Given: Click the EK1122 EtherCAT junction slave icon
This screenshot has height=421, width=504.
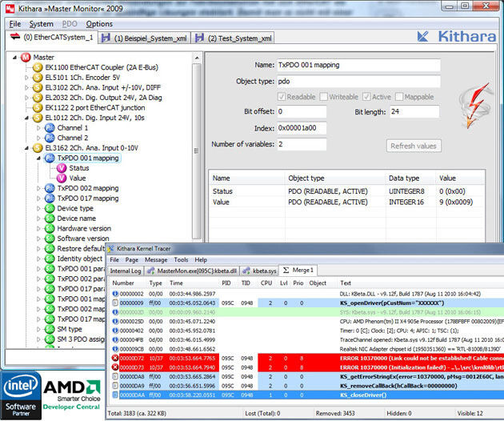Looking at the screenshot, I should [x=38, y=108].
